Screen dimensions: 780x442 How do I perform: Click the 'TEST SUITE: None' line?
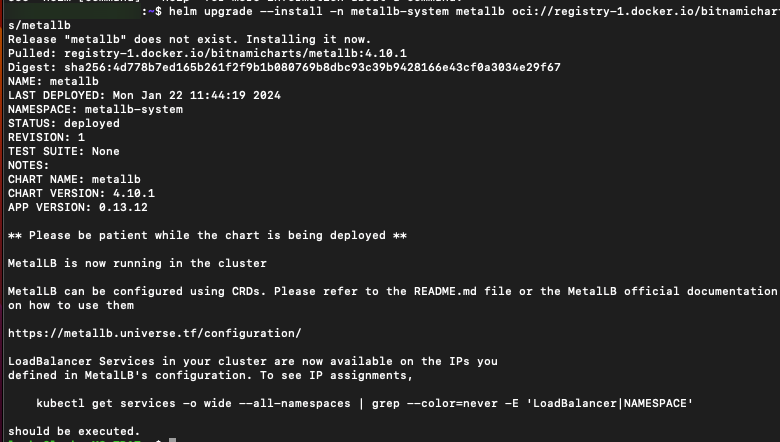point(63,151)
